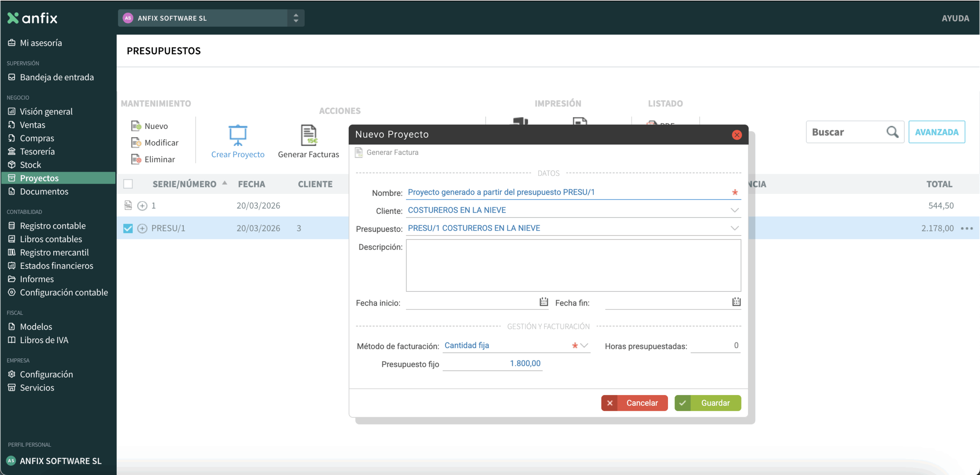The width and height of the screenshot is (980, 475).
Task: Click the Nuevo document icon
Action: pos(136,126)
